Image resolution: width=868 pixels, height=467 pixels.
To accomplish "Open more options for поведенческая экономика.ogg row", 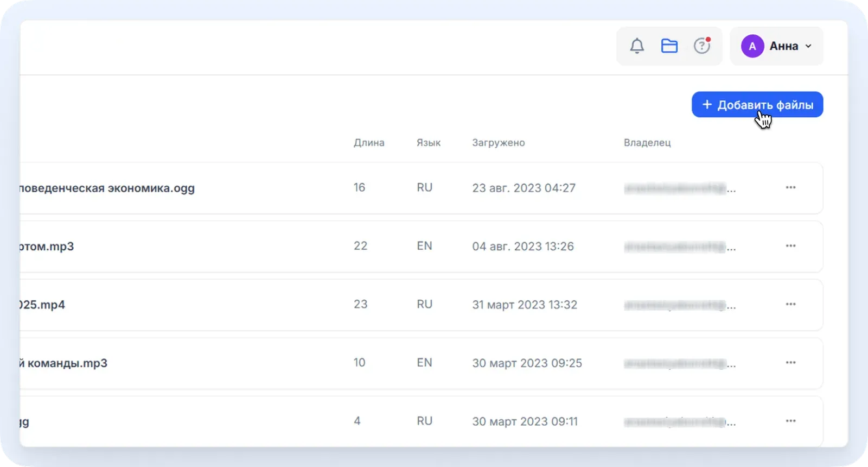I will tap(790, 187).
